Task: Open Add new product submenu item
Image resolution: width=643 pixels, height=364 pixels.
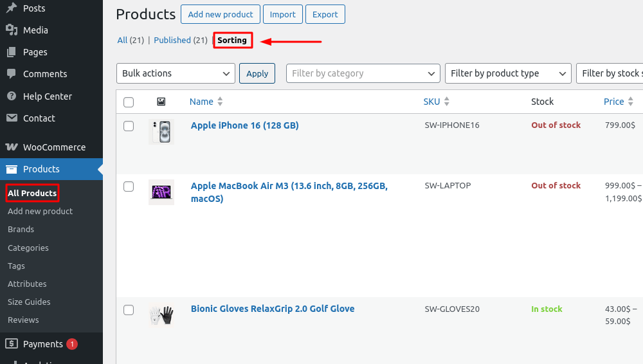Action: [40, 211]
